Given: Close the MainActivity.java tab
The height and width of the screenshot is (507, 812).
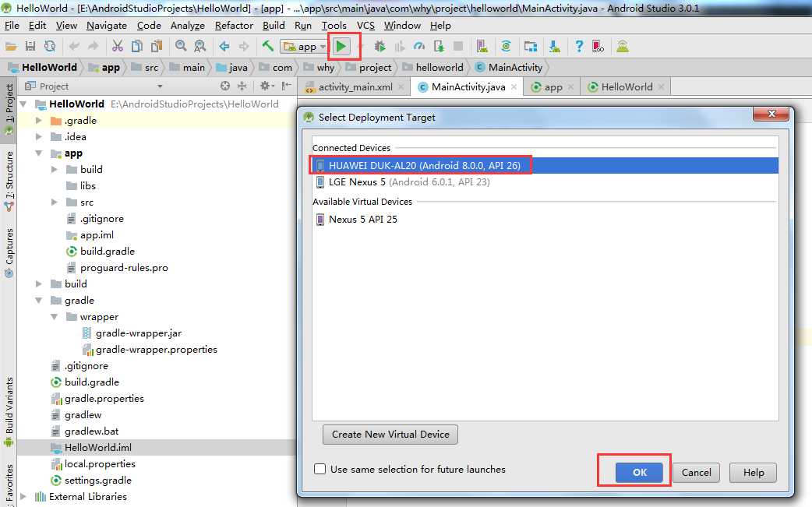Looking at the screenshot, I should click(514, 87).
